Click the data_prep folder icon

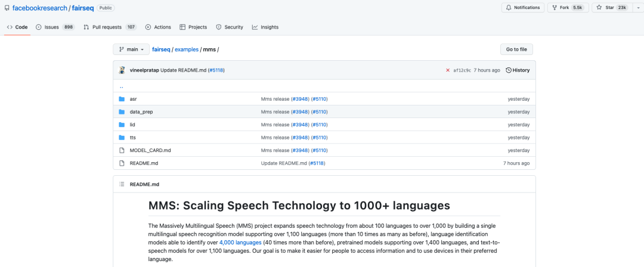122,111
